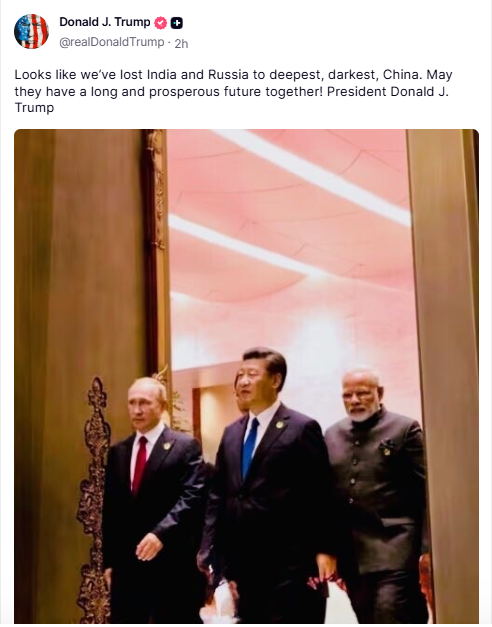This screenshot has height=627, width=492.
Task: Click the 2h post timestamp
Action: point(181,43)
